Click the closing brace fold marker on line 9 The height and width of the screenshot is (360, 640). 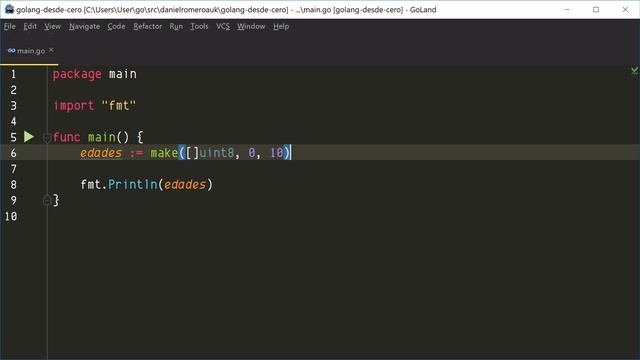(47, 200)
